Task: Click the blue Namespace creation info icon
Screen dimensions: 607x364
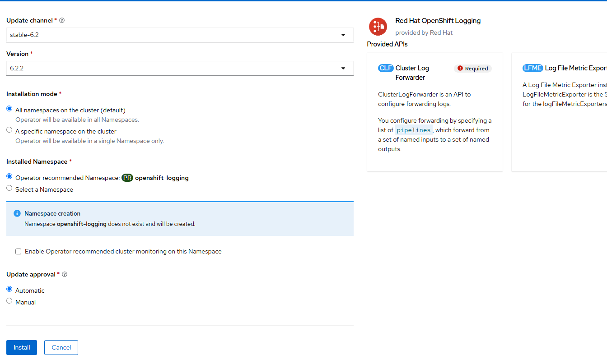Action: (17, 213)
